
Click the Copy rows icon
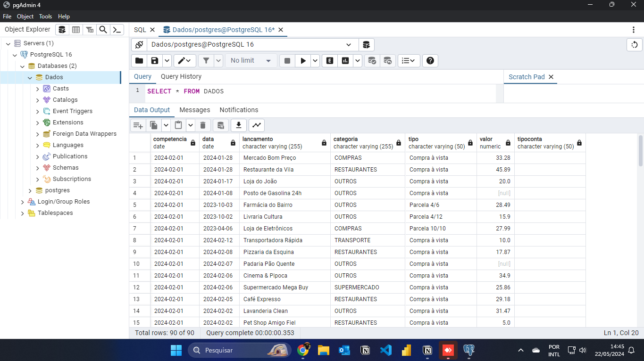pos(154,125)
